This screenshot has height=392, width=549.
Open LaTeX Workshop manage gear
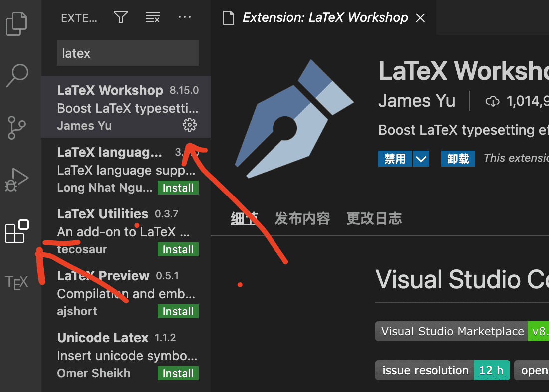pos(190,125)
